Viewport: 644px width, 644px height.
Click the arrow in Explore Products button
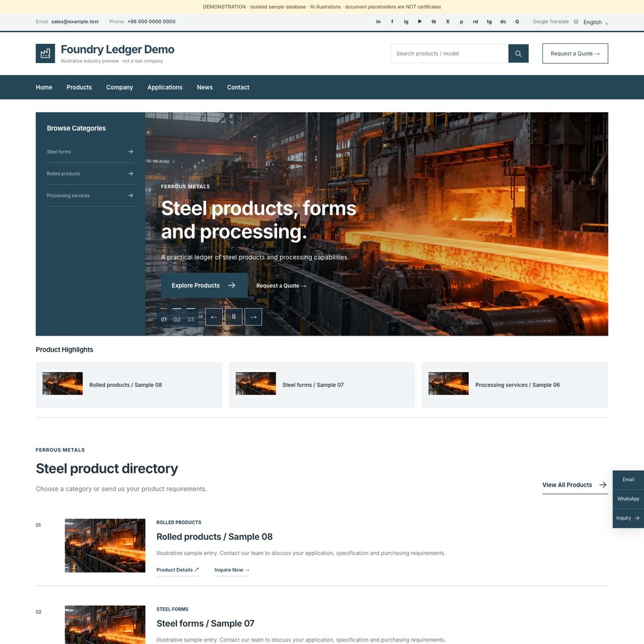[x=232, y=285]
